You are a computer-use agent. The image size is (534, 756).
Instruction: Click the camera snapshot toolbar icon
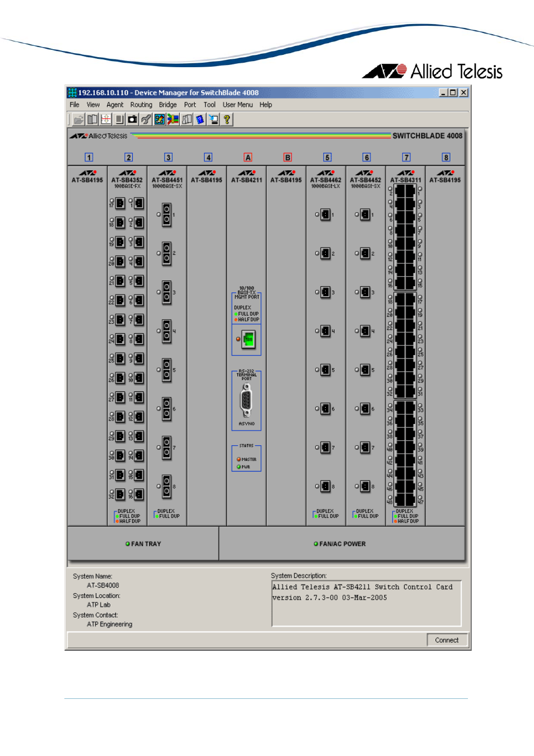coord(133,119)
